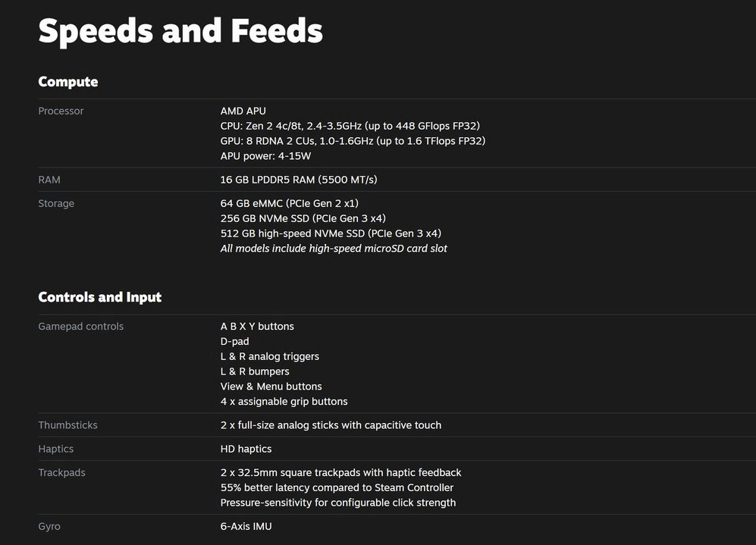The height and width of the screenshot is (545, 756).
Task: Click the "APU power: 4-15W" text
Action: (x=265, y=156)
